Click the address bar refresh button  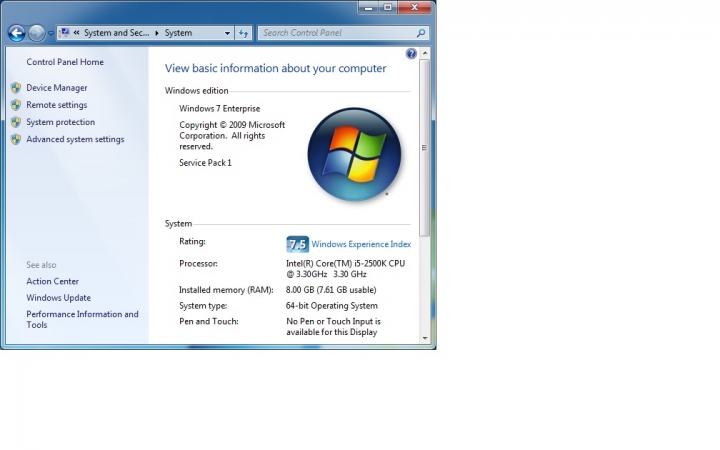(x=243, y=33)
